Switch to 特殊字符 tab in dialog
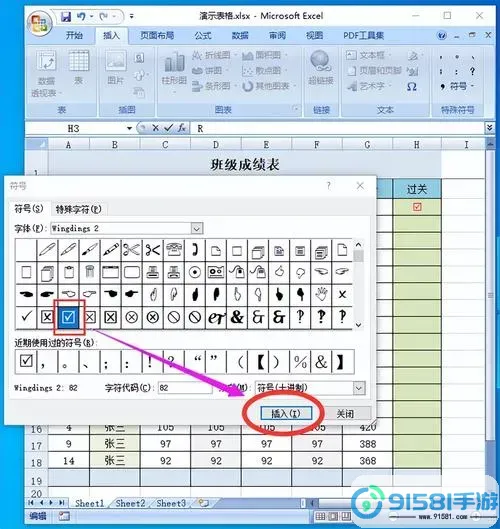Image resolution: width=500 pixels, height=529 pixels. tap(78, 210)
